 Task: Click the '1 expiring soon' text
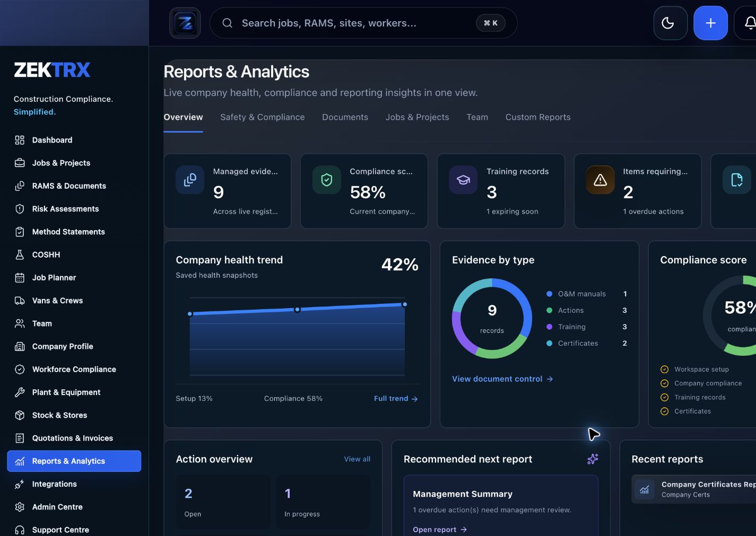pyautogui.click(x=512, y=212)
